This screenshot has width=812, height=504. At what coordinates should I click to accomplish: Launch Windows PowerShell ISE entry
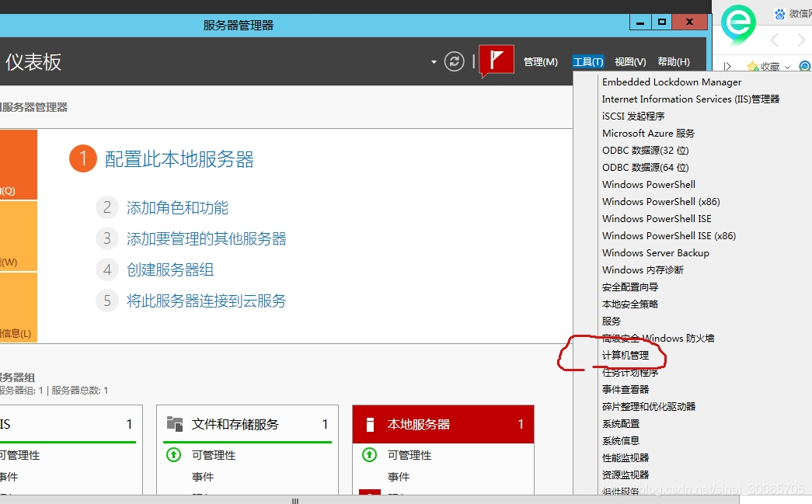657,218
